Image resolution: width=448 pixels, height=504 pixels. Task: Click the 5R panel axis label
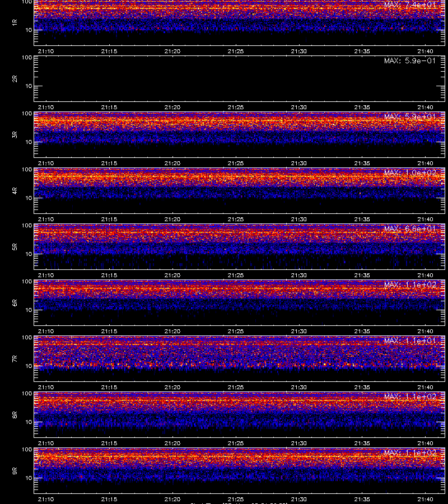[15, 246]
